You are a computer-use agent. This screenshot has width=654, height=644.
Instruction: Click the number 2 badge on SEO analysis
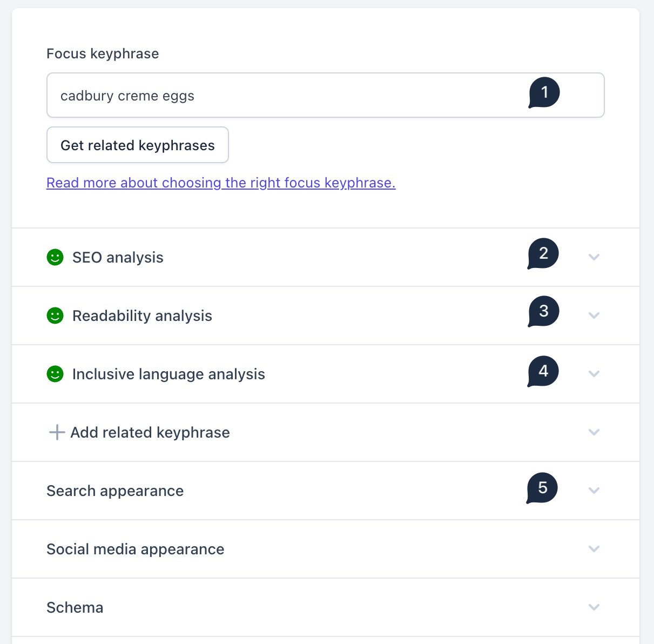pyautogui.click(x=542, y=253)
